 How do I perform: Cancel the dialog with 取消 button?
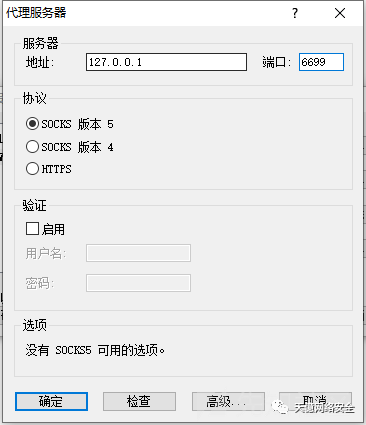[x=315, y=401]
